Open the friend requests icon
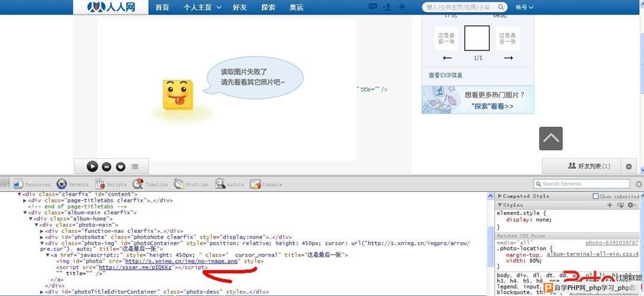This screenshot has height=296, width=644. pyautogui.click(x=387, y=7)
